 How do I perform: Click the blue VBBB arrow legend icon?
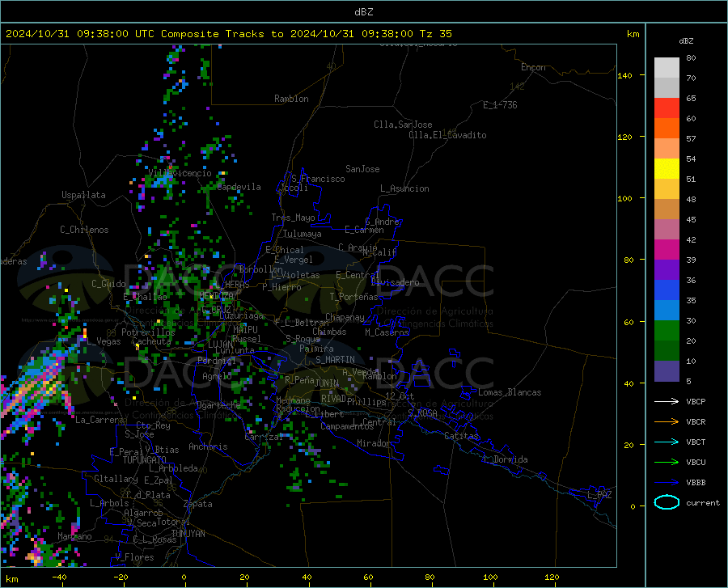click(x=667, y=483)
